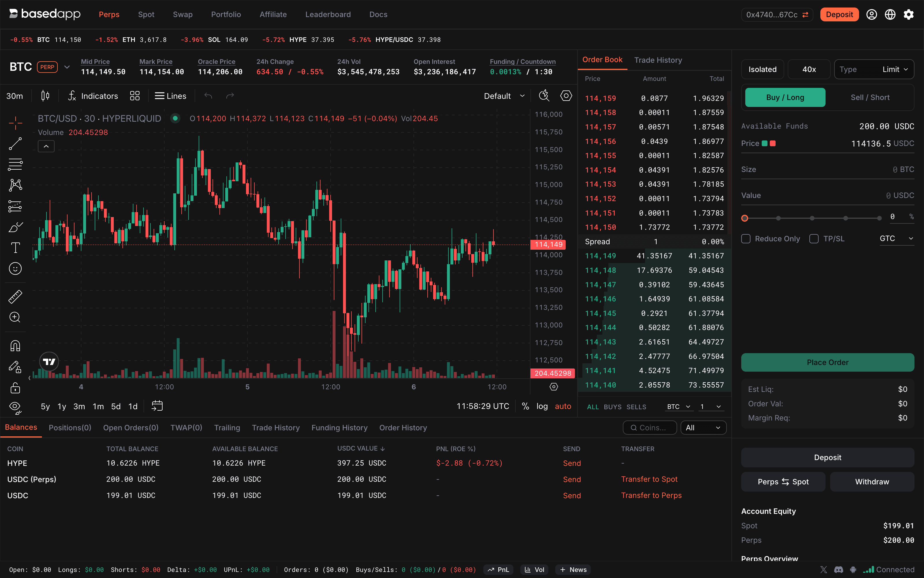Toggle auto scale on chart

(563, 406)
